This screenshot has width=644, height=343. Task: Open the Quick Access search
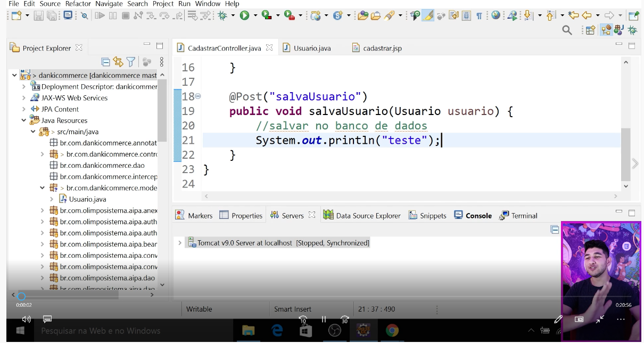(x=566, y=29)
